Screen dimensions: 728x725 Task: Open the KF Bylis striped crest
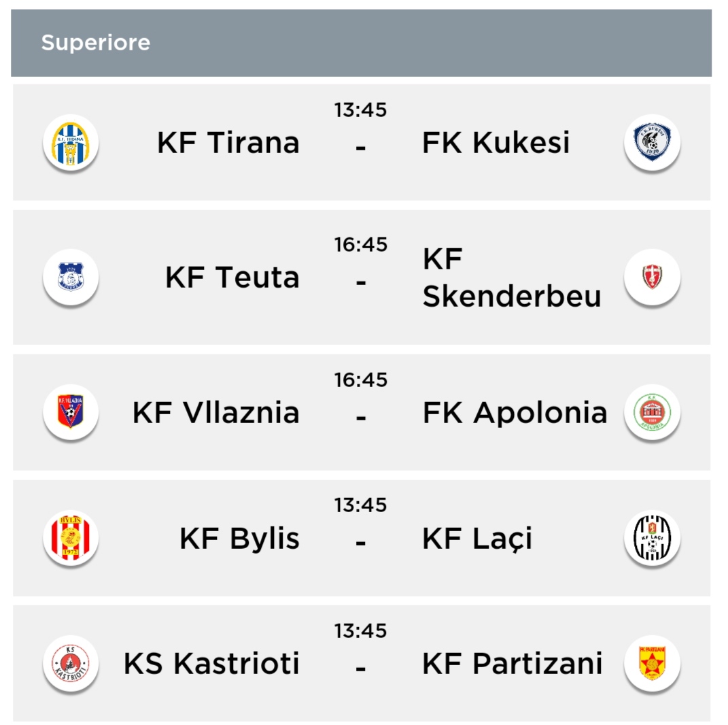[x=71, y=538]
